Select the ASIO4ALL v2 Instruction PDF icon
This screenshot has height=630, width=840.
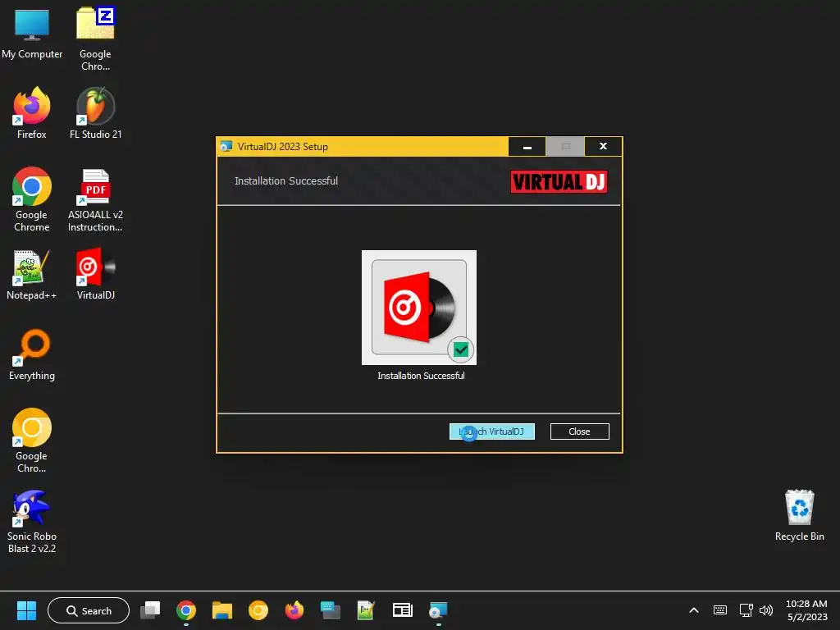[x=95, y=199]
